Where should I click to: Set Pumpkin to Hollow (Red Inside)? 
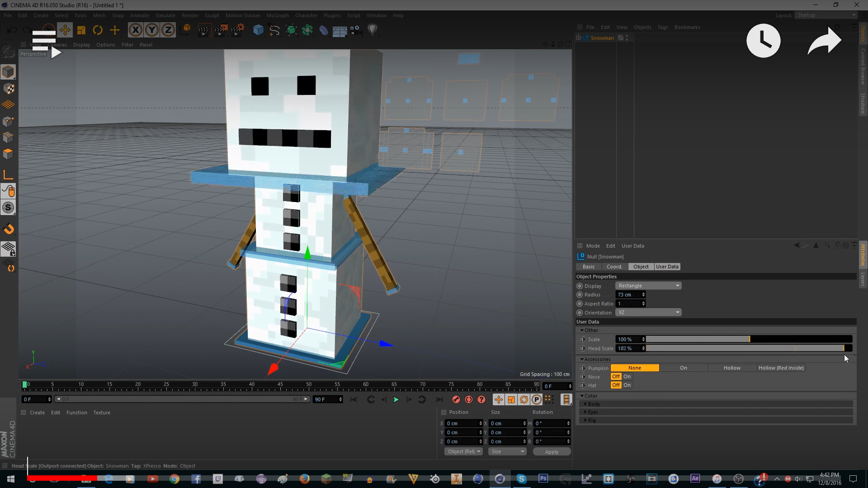coord(781,368)
